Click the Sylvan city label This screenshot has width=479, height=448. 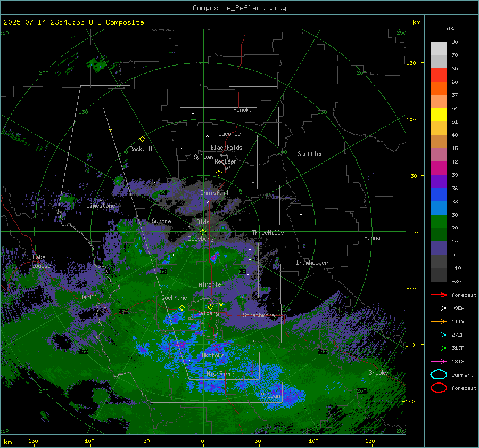[x=203, y=157]
